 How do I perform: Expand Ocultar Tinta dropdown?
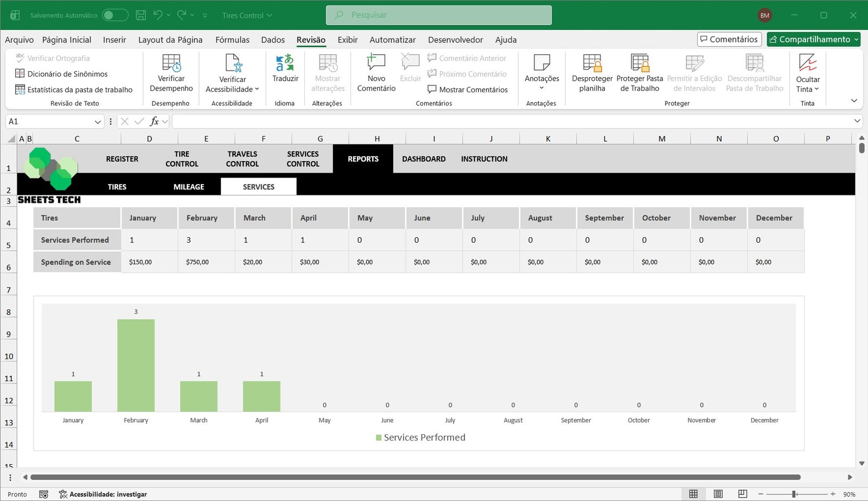click(807, 90)
